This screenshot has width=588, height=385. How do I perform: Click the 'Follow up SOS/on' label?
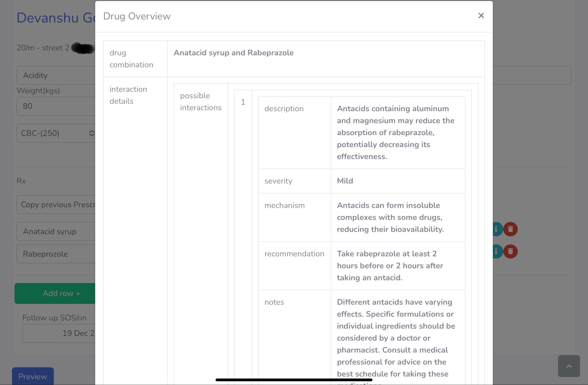(55, 318)
